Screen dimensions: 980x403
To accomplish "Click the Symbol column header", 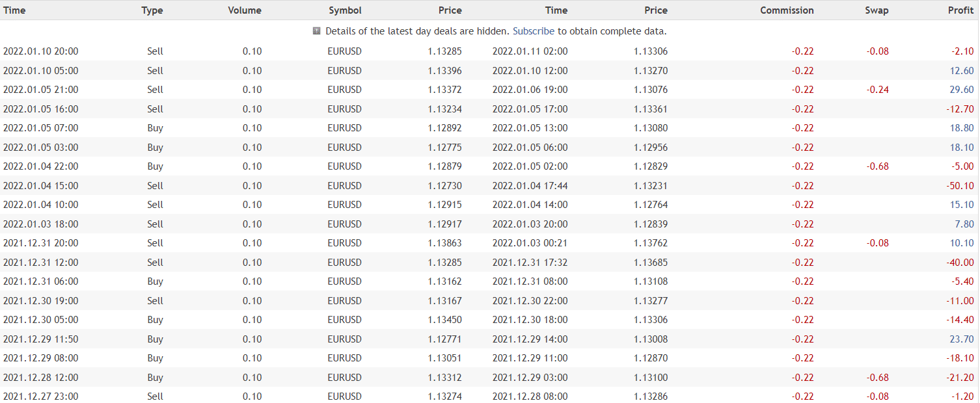I will (345, 10).
